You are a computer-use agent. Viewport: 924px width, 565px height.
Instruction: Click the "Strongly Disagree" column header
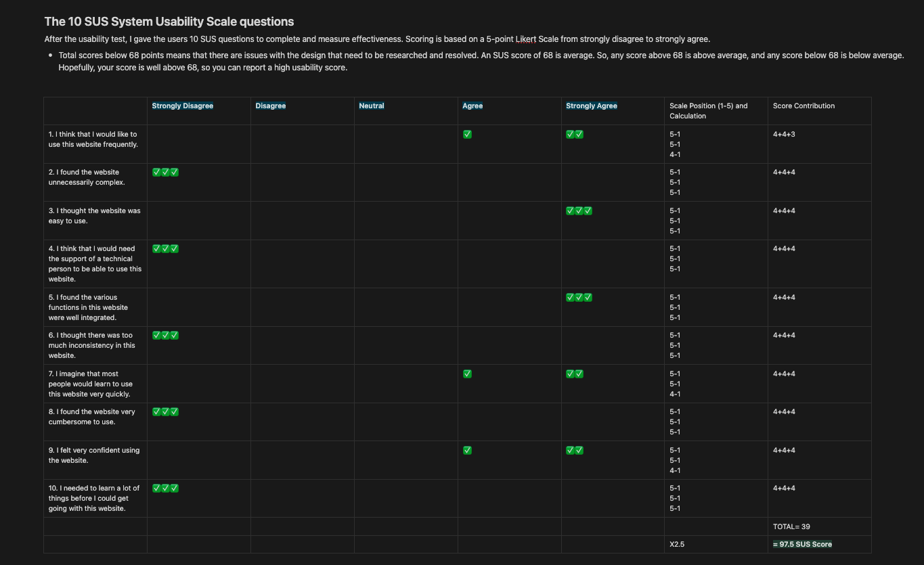[182, 106]
